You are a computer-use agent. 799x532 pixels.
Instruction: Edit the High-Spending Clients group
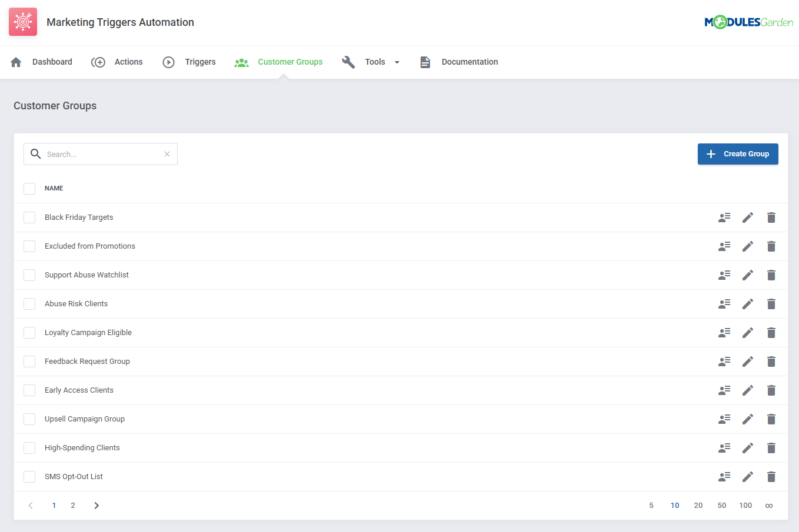point(748,447)
